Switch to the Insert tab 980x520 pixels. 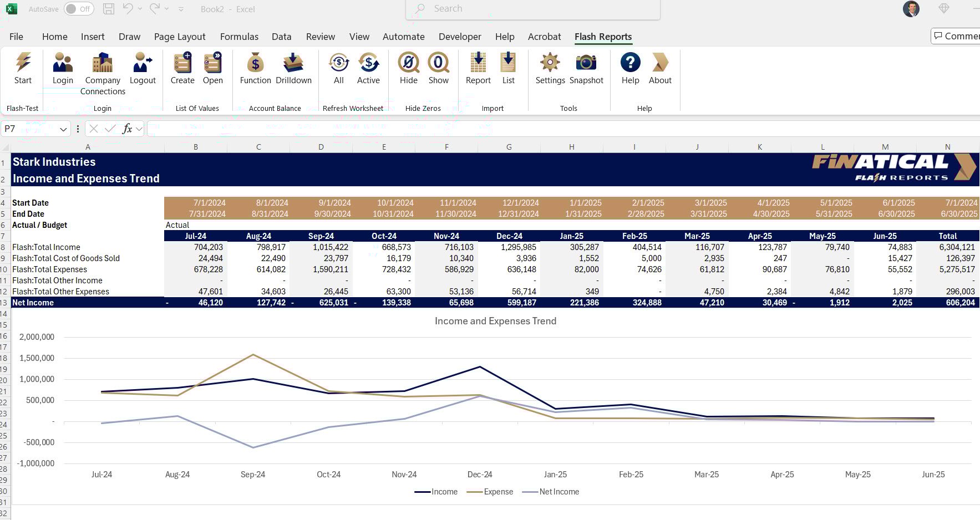point(93,37)
